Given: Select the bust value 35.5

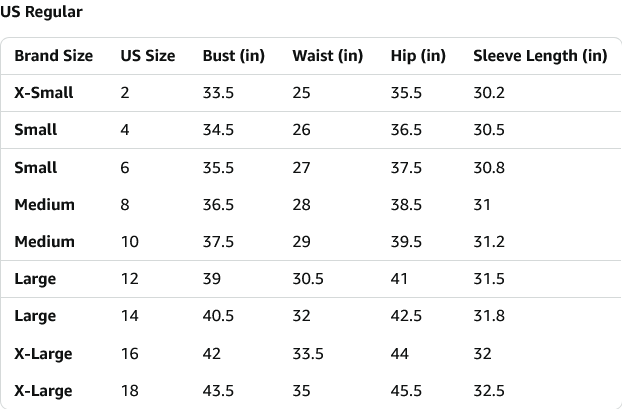Looking at the screenshot, I should pyautogui.click(x=218, y=167).
